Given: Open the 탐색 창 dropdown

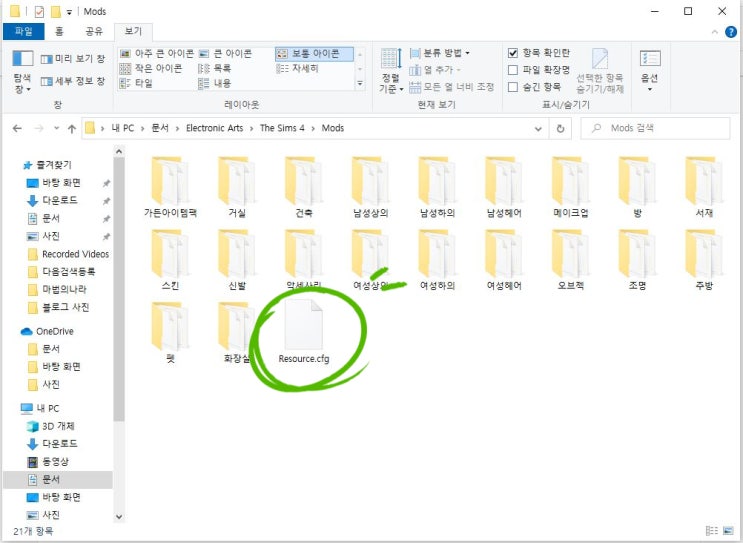Looking at the screenshot, I should (x=22, y=71).
